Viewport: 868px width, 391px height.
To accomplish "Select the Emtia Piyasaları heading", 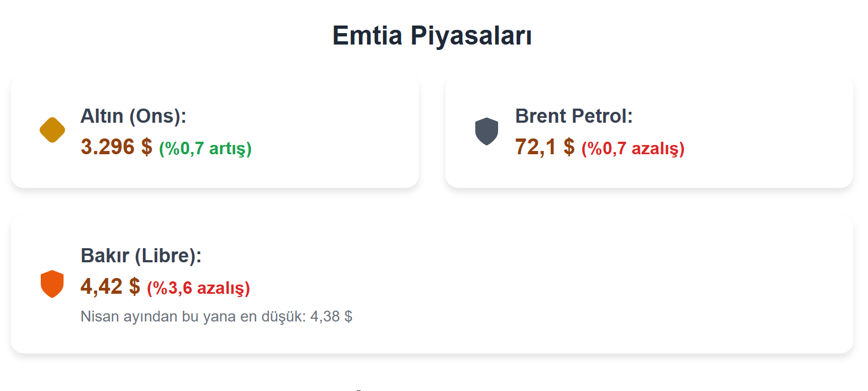I will click(x=432, y=36).
